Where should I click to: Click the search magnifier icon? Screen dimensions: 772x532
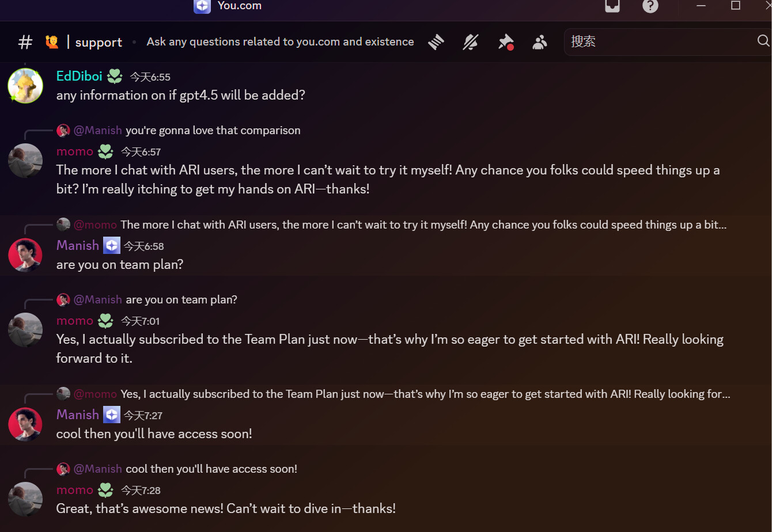coord(763,41)
